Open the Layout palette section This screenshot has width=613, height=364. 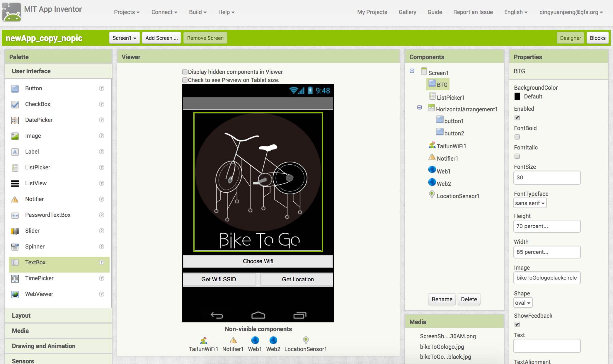click(x=21, y=316)
